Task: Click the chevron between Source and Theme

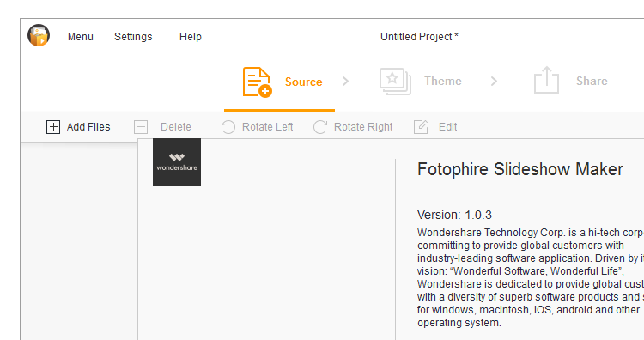Action: coord(345,82)
